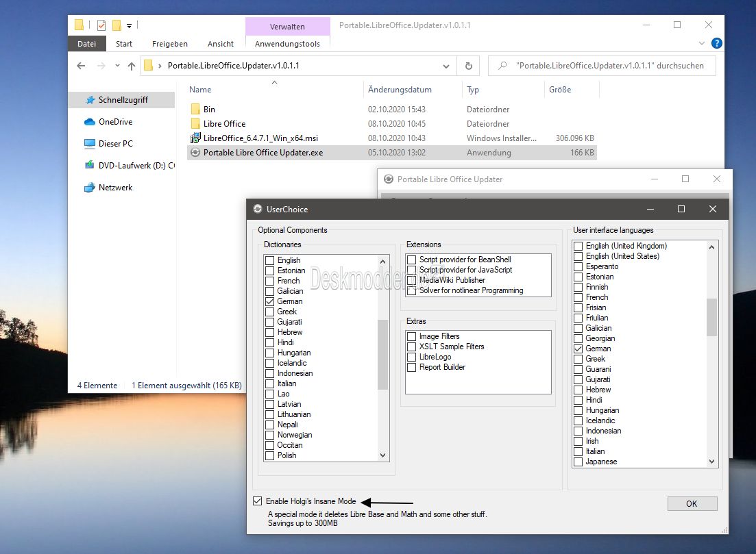Check the LibreLogo extra
This screenshot has width=756, height=554.
412,357
